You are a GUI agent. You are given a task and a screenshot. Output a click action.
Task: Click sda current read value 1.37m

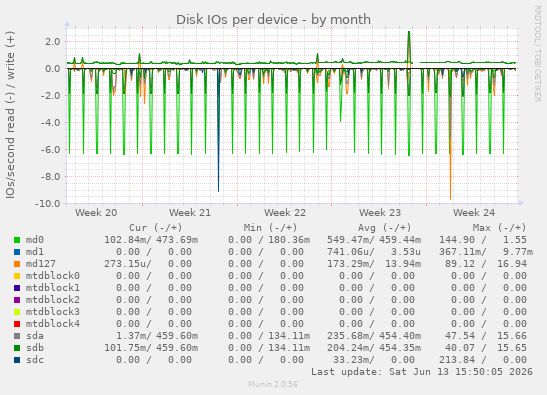point(133,336)
